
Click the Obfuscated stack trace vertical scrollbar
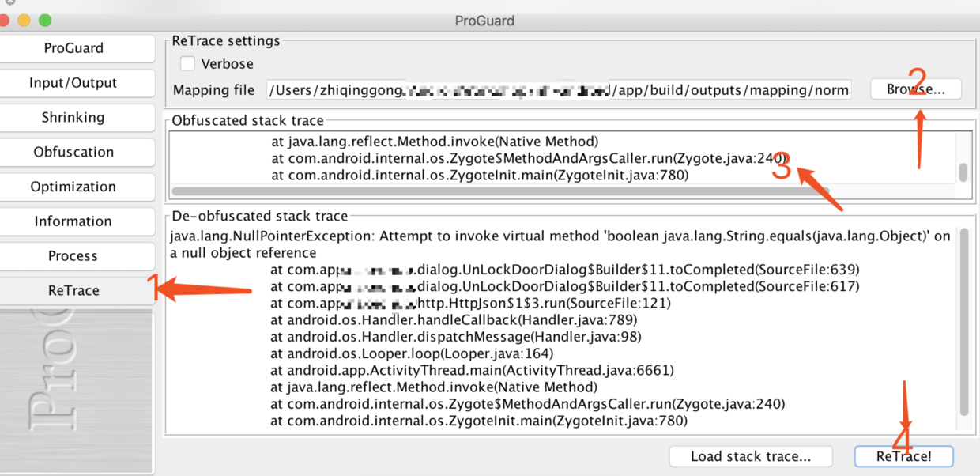(x=963, y=172)
